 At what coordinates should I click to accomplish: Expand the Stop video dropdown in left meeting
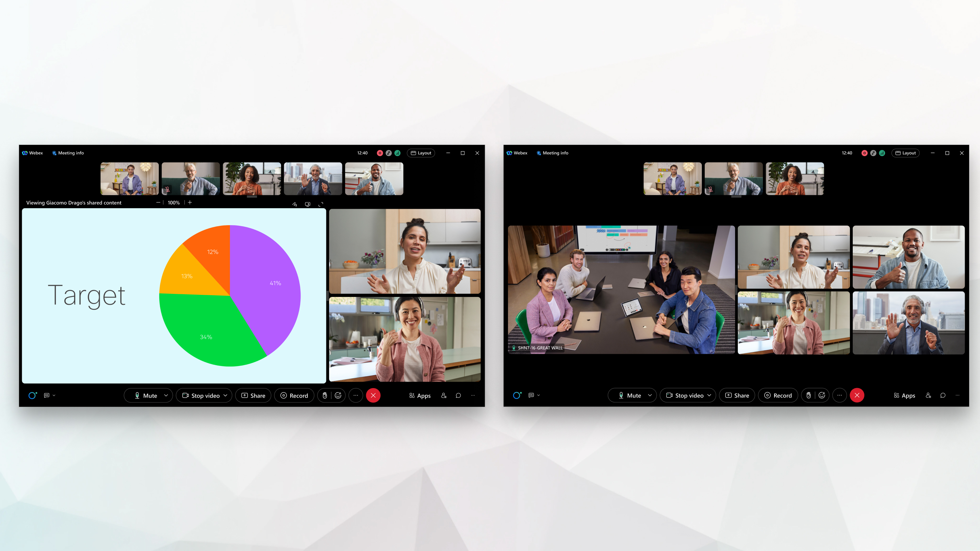[226, 395]
